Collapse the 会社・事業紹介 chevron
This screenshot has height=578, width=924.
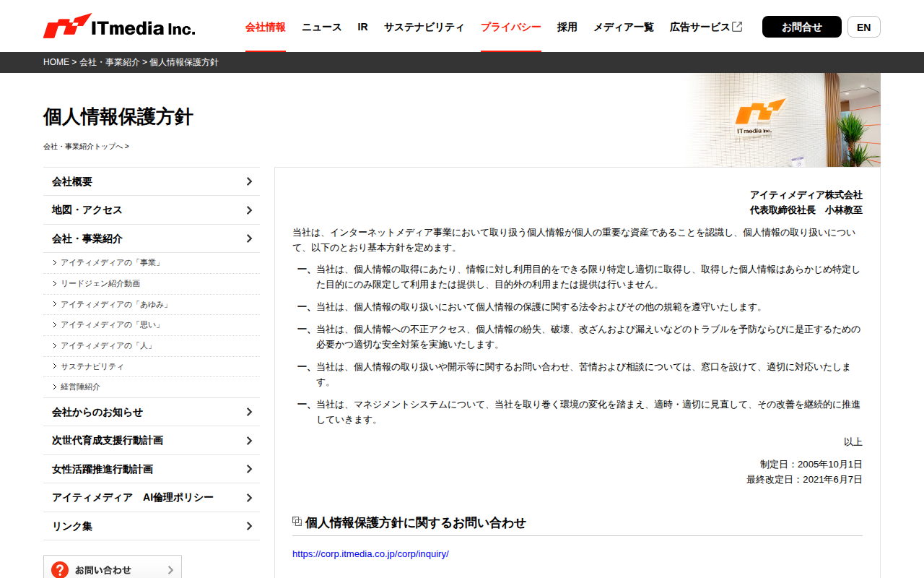249,238
